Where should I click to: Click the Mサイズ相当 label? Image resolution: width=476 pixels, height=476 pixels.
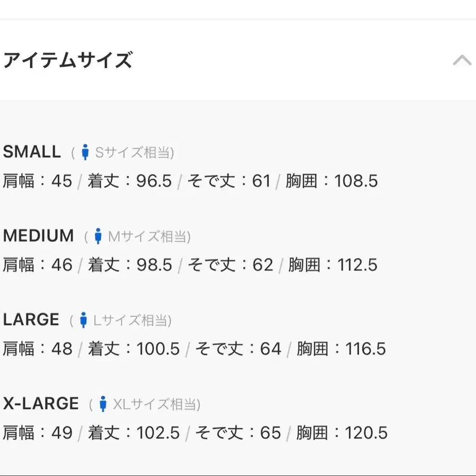pyautogui.click(x=149, y=236)
